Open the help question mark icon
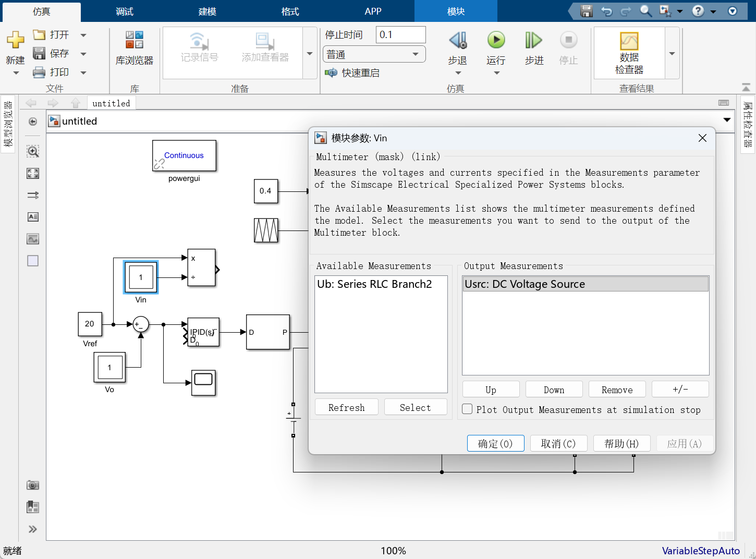756x559 pixels. [698, 11]
